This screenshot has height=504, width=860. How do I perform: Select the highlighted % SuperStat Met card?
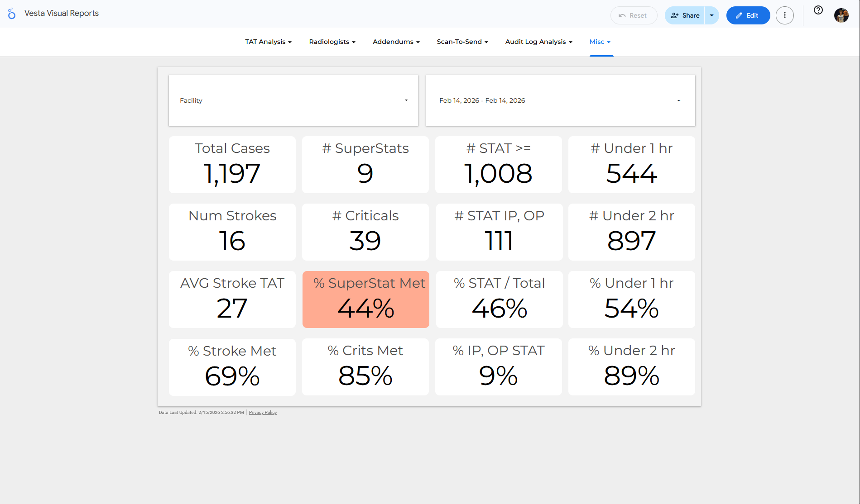click(365, 300)
